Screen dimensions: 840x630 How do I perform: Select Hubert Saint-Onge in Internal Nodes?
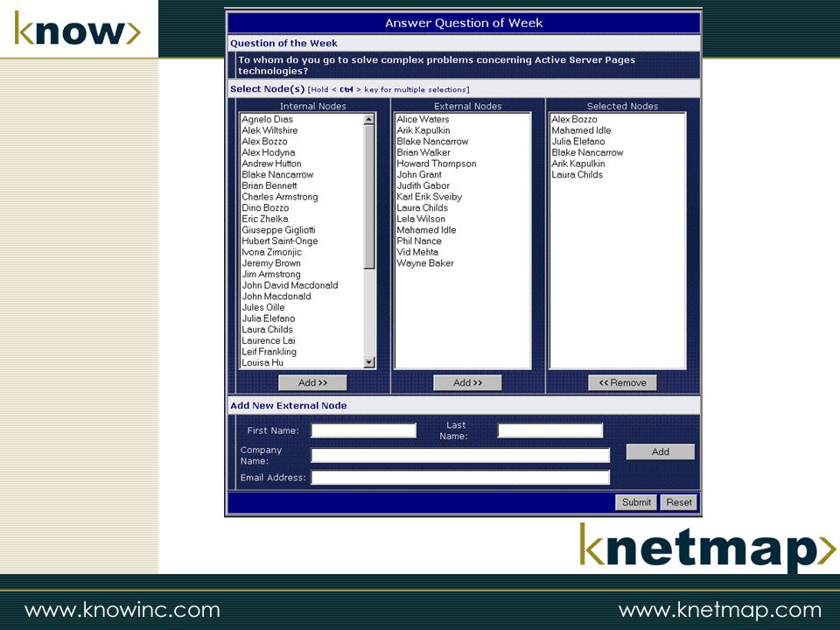[x=280, y=241]
